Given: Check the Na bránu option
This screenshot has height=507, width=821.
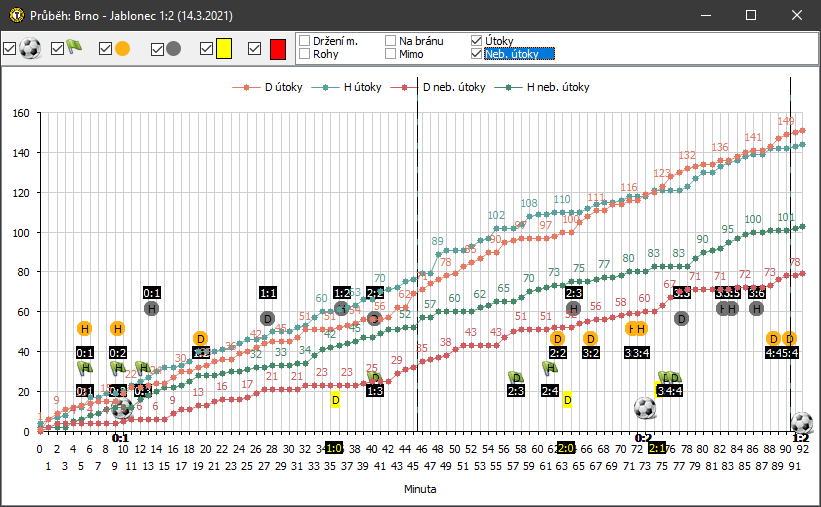Looking at the screenshot, I should click(390, 41).
